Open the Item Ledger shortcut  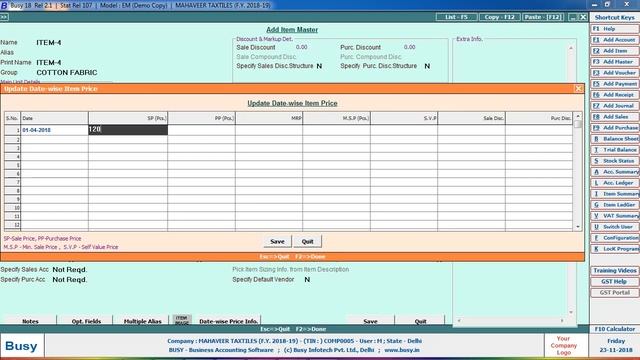[615, 205]
